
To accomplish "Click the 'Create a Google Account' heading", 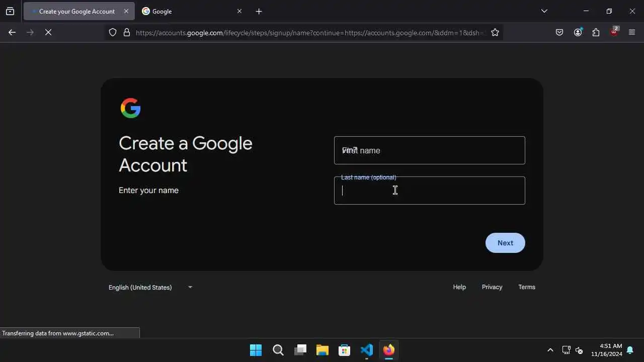I will pyautogui.click(x=186, y=154).
